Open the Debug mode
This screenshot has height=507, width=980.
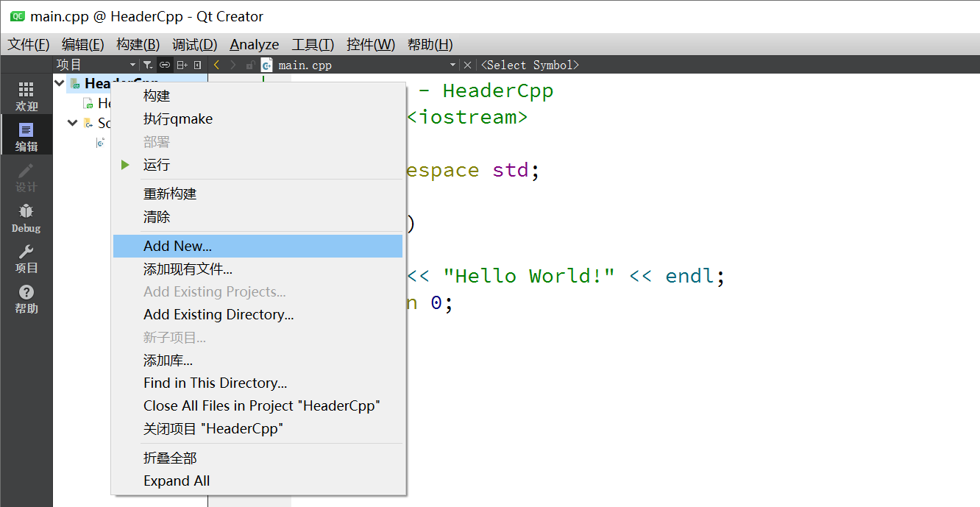[x=26, y=217]
